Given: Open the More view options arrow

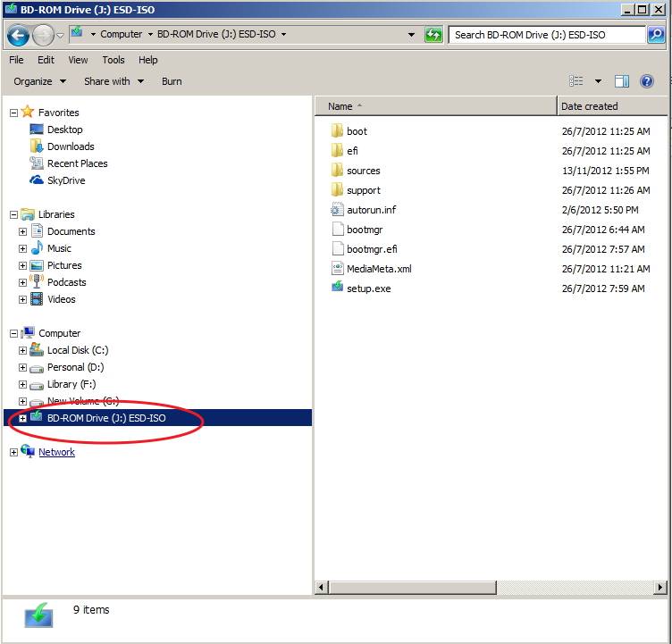Looking at the screenshot, I should point(598,81).
